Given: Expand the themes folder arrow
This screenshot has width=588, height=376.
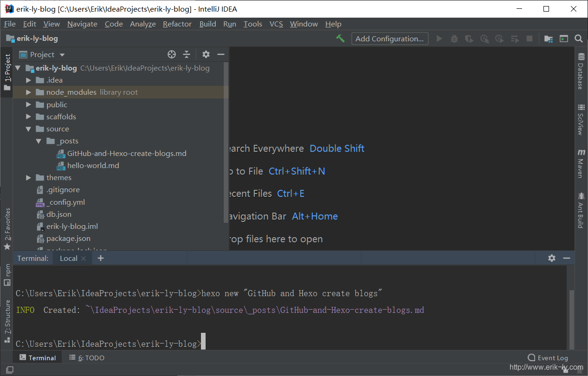Looking at the screenshot, I should pos(29,178).
